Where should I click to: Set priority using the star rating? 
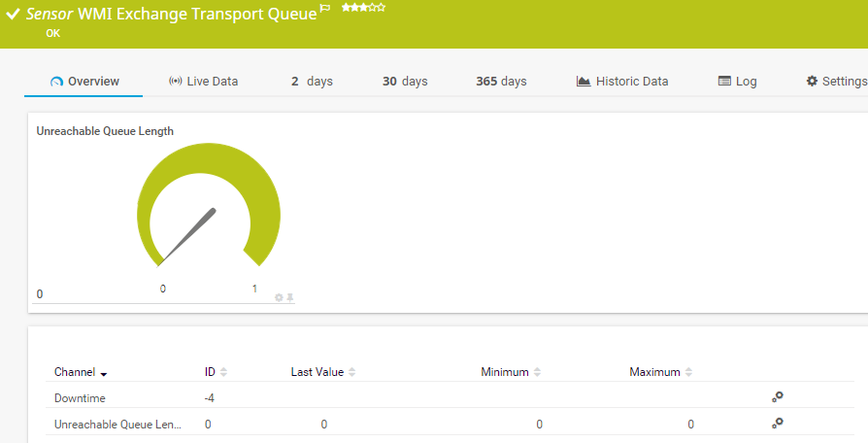[363, 8]
